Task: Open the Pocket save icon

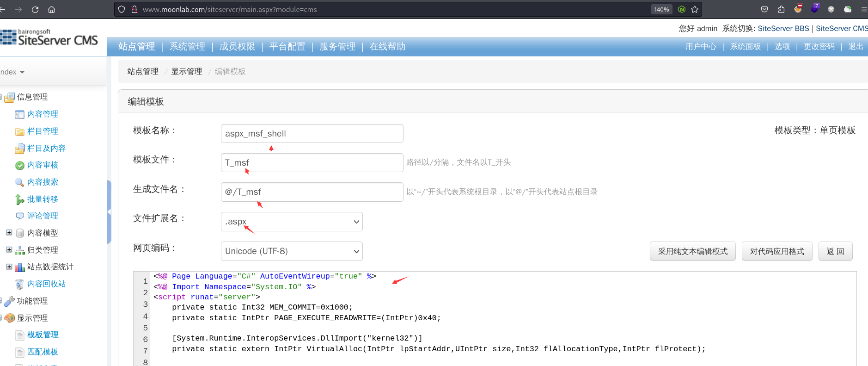Action: click(x=764, y=9)
